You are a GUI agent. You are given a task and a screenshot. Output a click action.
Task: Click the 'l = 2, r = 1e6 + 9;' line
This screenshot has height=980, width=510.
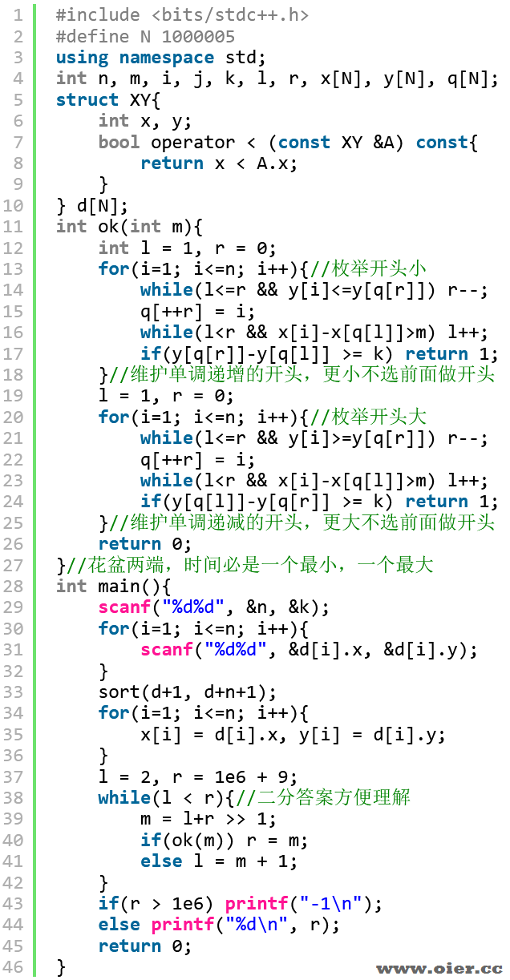(198, 776)
